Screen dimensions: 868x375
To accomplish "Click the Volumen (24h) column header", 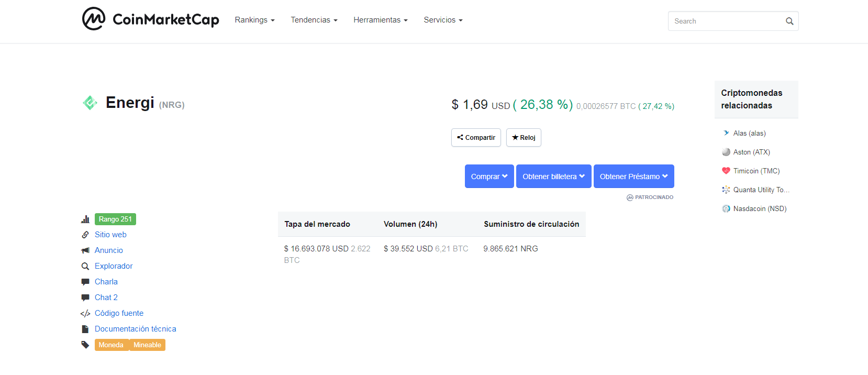I will coord(410,224).
